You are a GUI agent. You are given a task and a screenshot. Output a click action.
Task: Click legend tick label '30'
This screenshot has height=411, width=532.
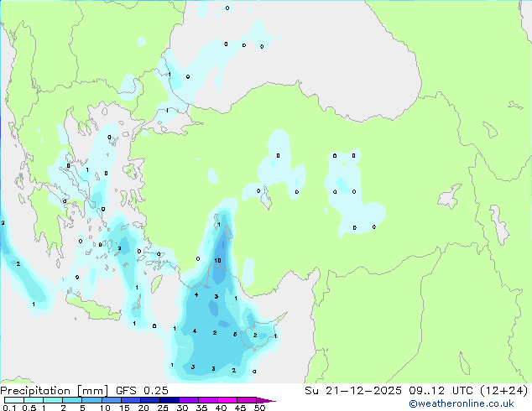(182, 408)
